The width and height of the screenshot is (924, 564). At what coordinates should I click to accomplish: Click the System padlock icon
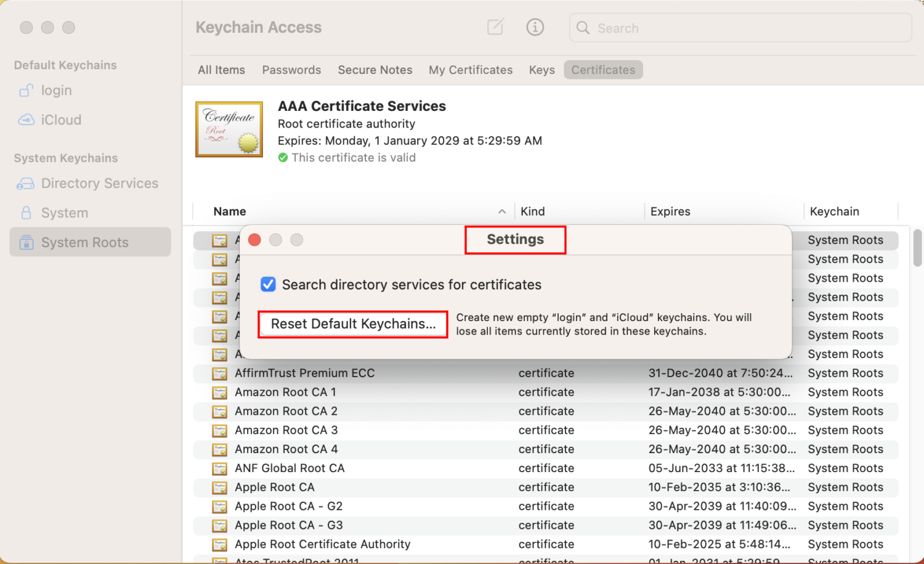26,213
